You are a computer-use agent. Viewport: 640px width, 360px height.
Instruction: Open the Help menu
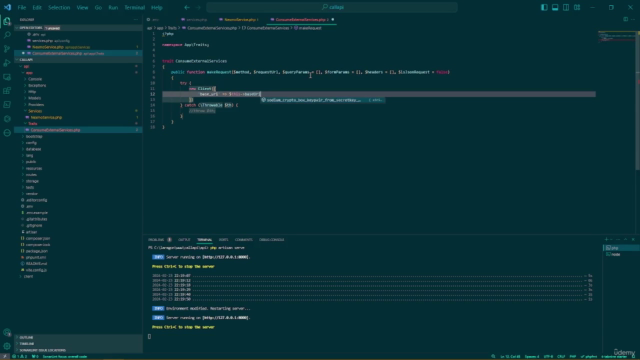(157, 7)
